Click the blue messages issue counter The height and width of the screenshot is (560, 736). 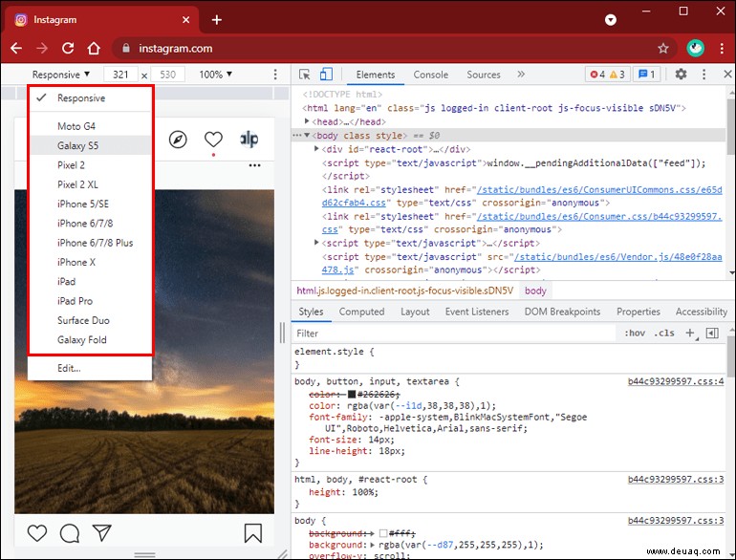(646, 75)
